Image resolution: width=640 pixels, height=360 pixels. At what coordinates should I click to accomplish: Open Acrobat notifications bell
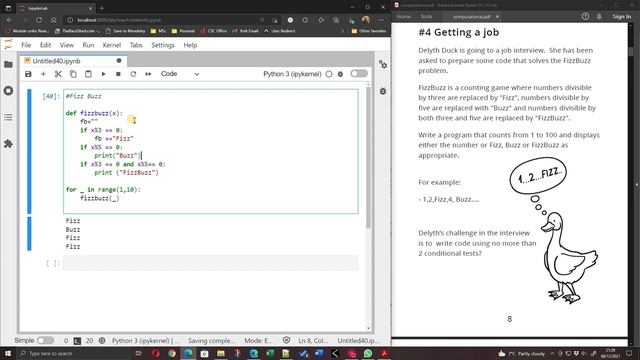click(x=599, y=16)
